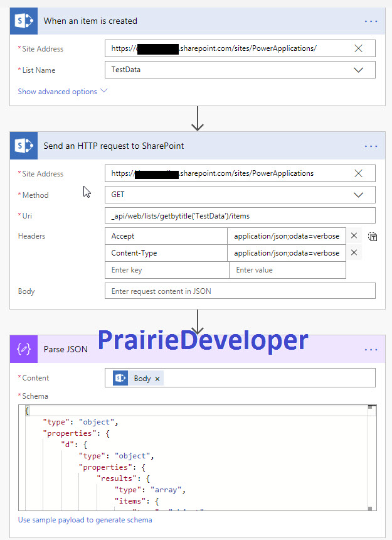Remove the Body token from Content

point(157,379)
